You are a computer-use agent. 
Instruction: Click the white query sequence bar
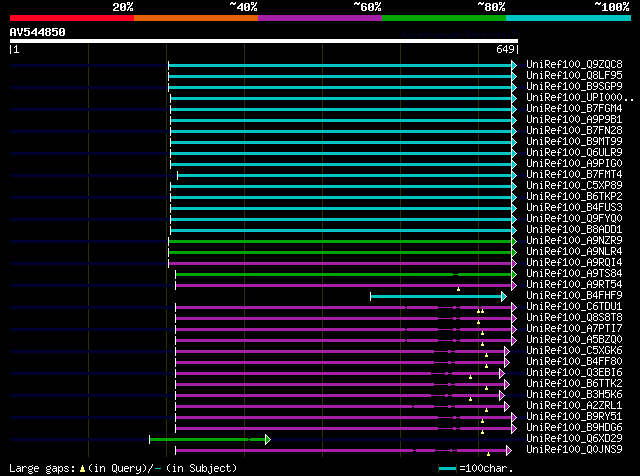click(x=264, y=41)
